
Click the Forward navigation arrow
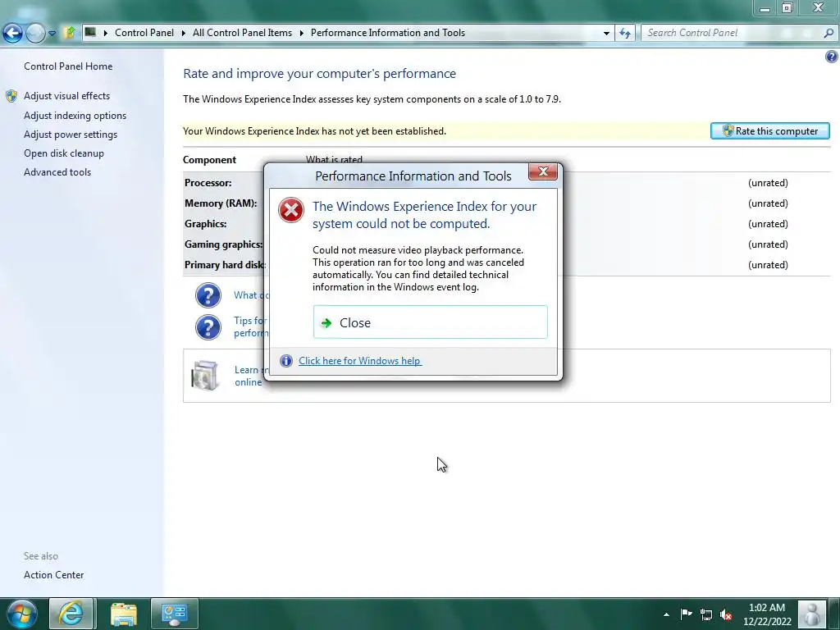pos(35,33)
